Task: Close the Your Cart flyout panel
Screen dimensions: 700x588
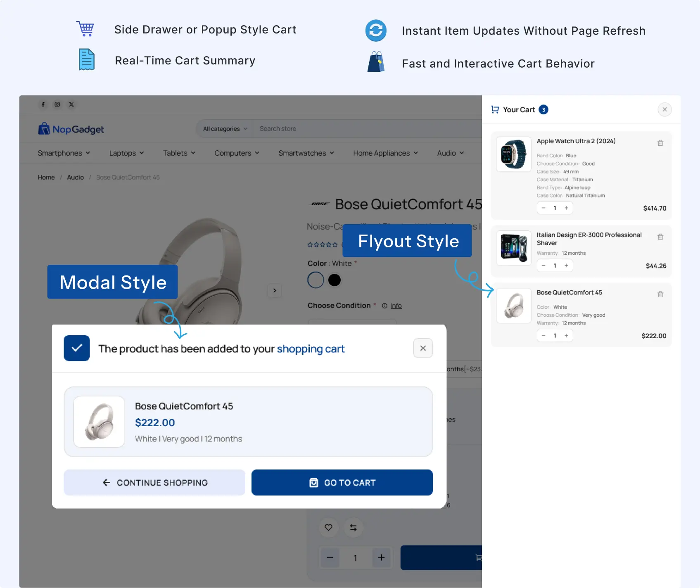Action: (x=664, y=109)
